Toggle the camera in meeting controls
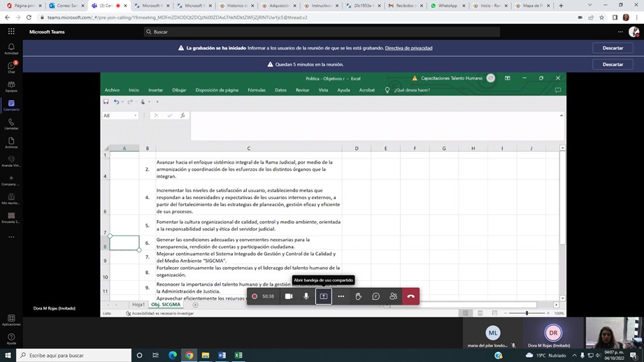 pos(289,296)
